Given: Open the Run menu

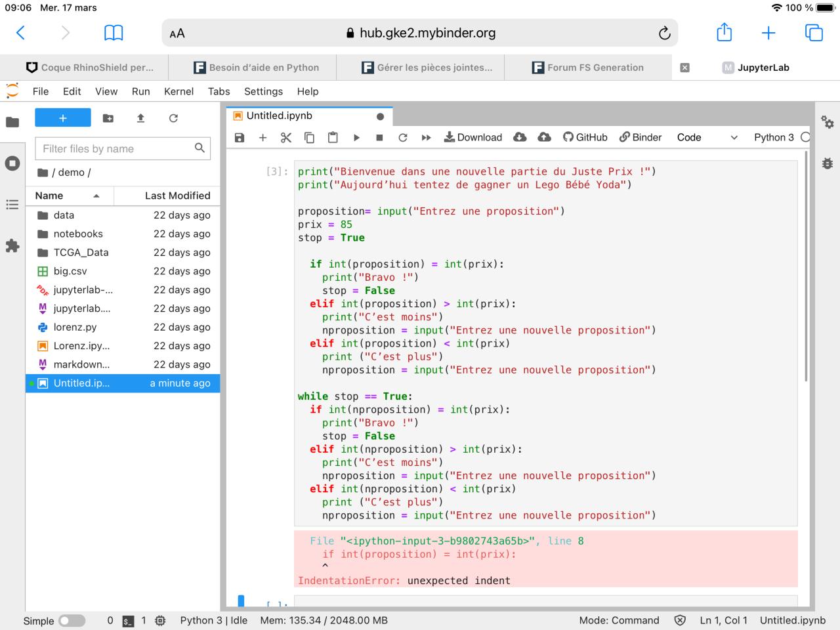Looking at the screenshot, I should click(x=141, y=91).
